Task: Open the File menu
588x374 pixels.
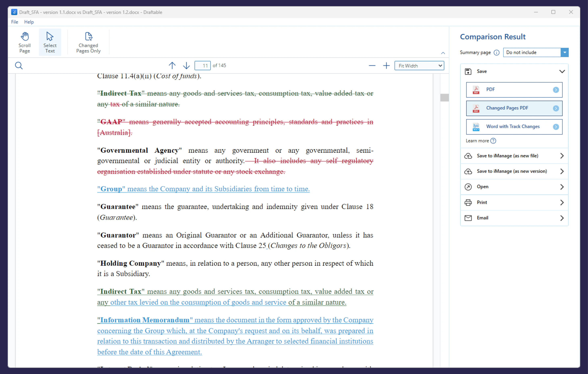Action: coord(14,22)
